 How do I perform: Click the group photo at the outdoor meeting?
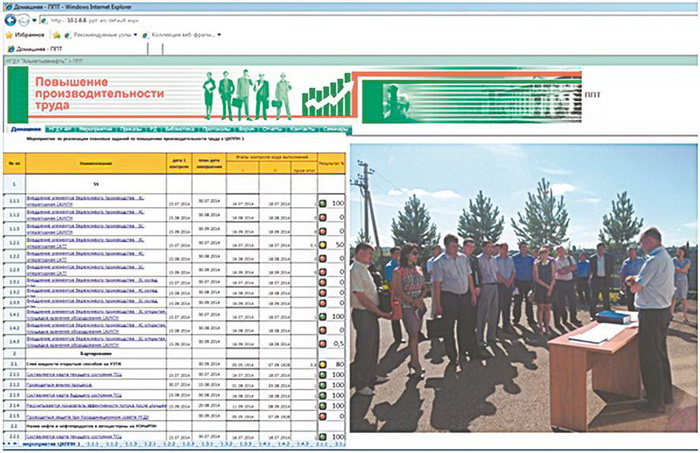pos(518,288)
